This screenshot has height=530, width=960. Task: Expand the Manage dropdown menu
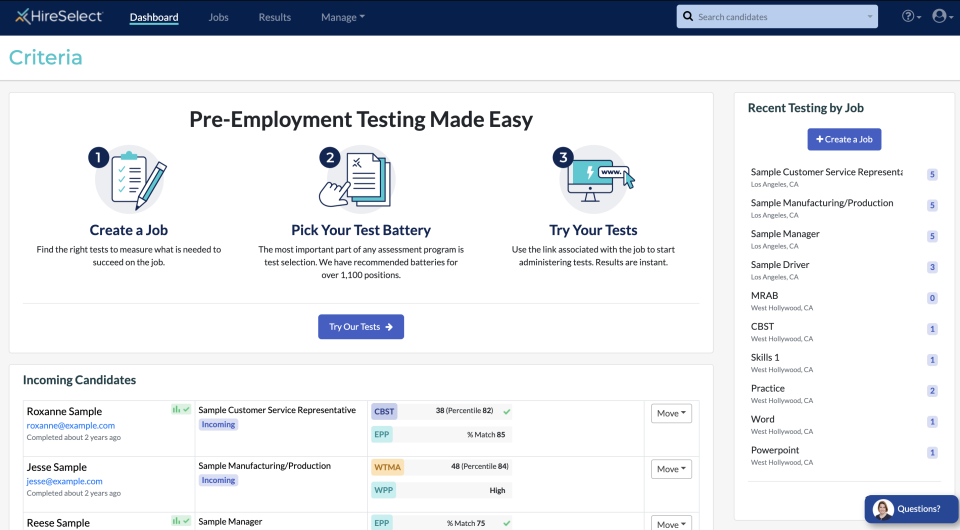343,17
